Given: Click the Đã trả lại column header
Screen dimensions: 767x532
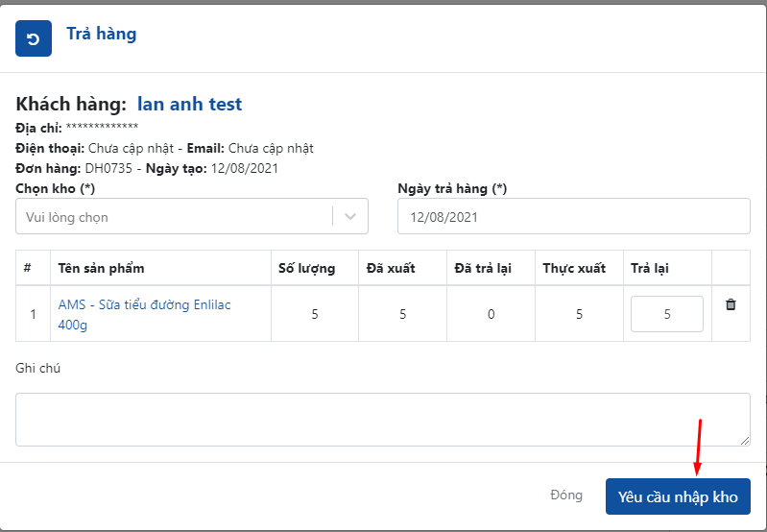Looking at the screenshot, I should point(483,268).
